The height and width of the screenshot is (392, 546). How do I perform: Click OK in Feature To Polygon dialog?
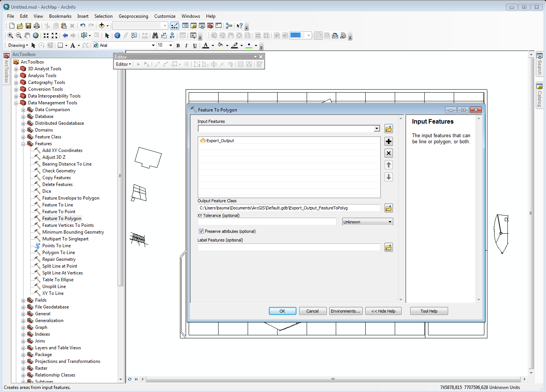point(282,311)
